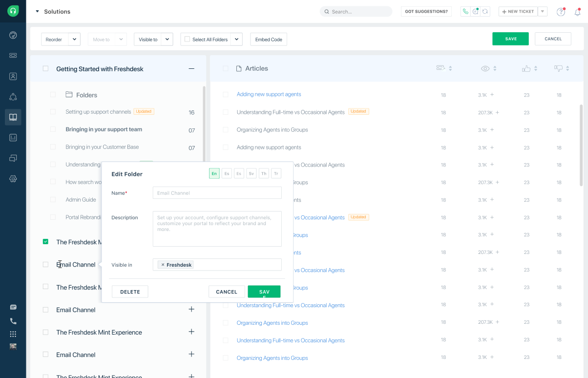The image size is (588, 378).
Task: Click the user avatar in sidebar
Action: (13, 347)
